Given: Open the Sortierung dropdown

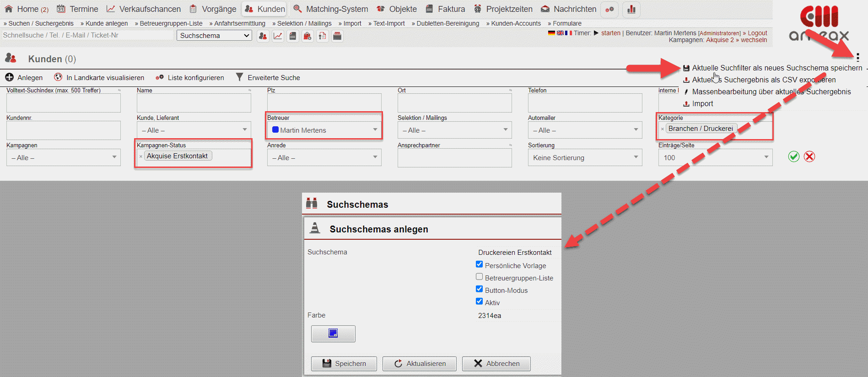Looking at the screenshot, I should [585, 158].
